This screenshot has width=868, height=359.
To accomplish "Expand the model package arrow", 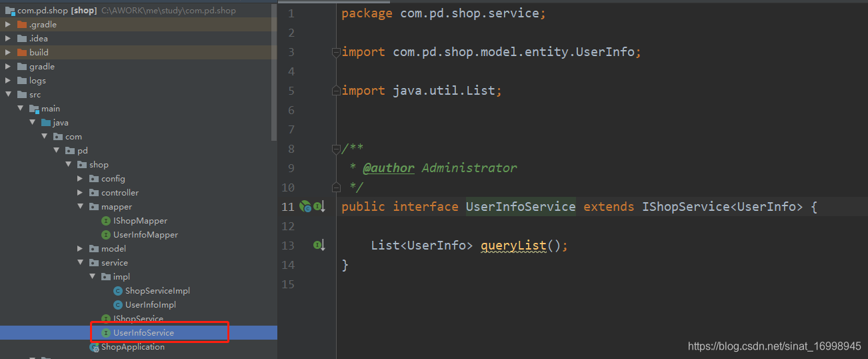I will click(81, 249).
